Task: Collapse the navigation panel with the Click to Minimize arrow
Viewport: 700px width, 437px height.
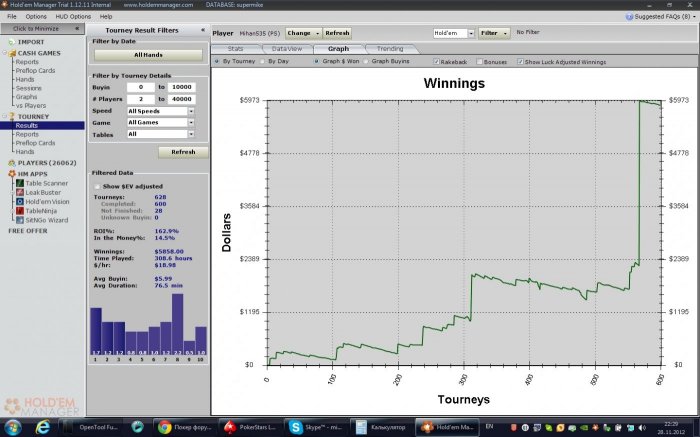Action: (77, 29)
